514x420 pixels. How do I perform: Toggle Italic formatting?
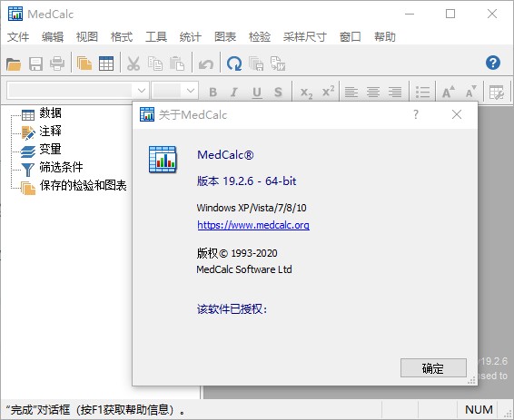[233, 93]
